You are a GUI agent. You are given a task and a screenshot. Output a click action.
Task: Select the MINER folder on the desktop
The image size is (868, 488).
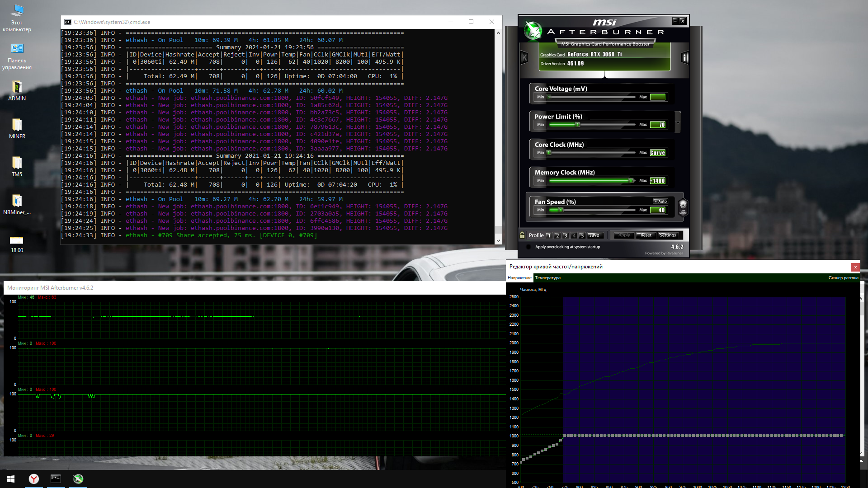click(x=17, y=128)
